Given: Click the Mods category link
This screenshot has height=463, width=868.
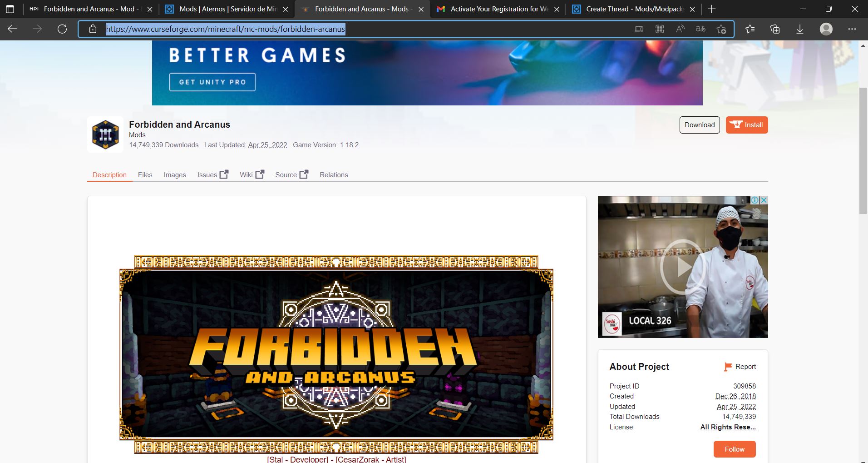Looking at the screenshot, I should coord(137,135).
